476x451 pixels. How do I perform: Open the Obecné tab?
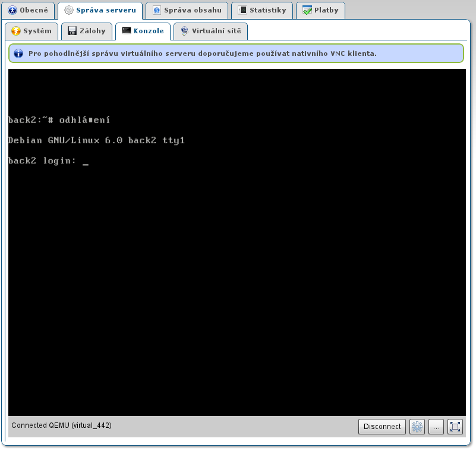click(28, 10)
